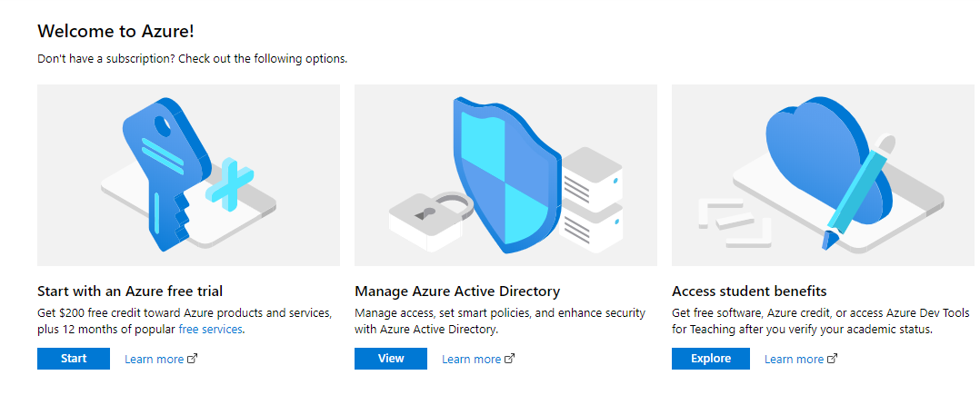Image resolution: width=980 pixels, height=395 pixels.
Task: Click the 'Access student benefits' heading
Action: tap(748, 291)
